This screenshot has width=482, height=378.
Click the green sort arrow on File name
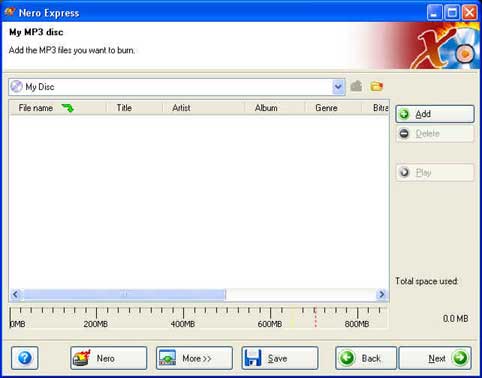point(68,108)
